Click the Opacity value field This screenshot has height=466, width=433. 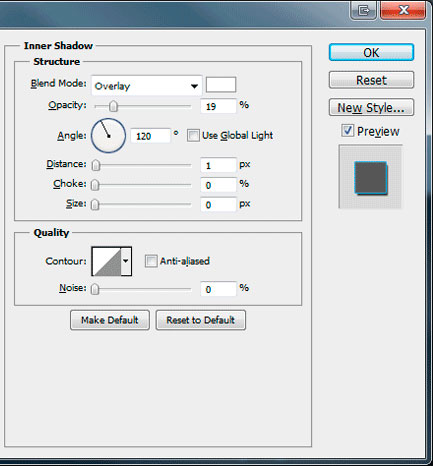(x=218, y=106)
